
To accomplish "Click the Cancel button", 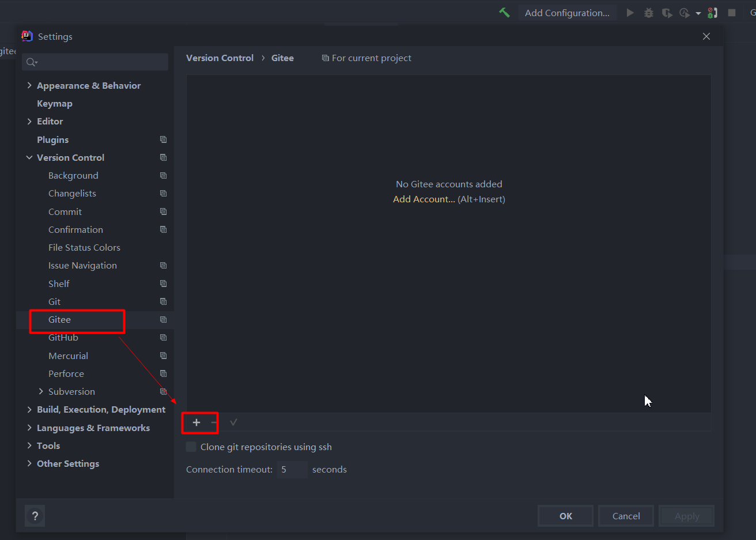I will click(x=626, y=516).
